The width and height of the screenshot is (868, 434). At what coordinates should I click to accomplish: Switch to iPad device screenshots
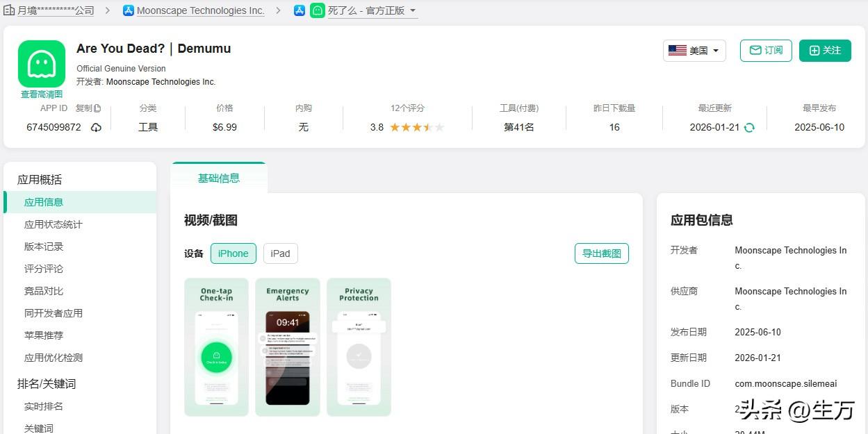(281, 253)
